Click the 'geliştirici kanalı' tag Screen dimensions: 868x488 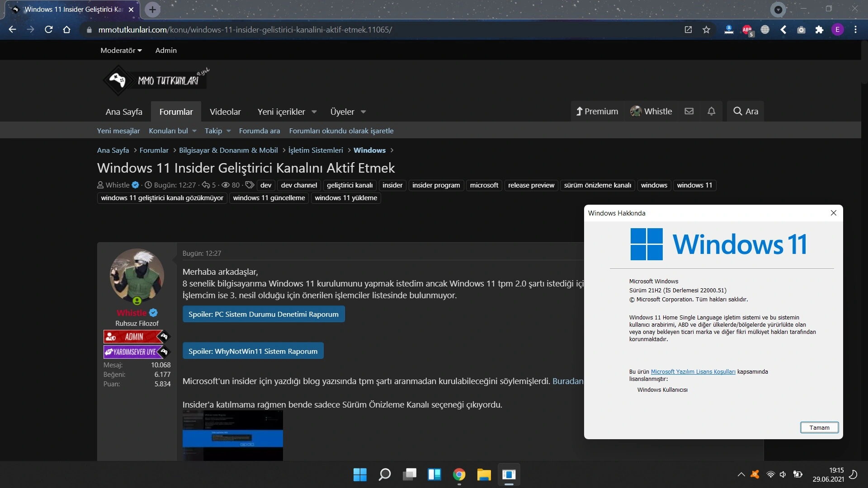coord(349,185)
